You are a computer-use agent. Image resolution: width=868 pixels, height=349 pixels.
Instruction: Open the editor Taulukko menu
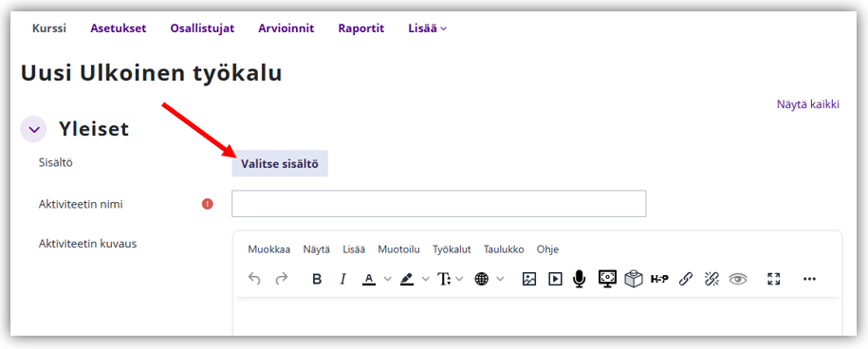click(x=504, y=249)
